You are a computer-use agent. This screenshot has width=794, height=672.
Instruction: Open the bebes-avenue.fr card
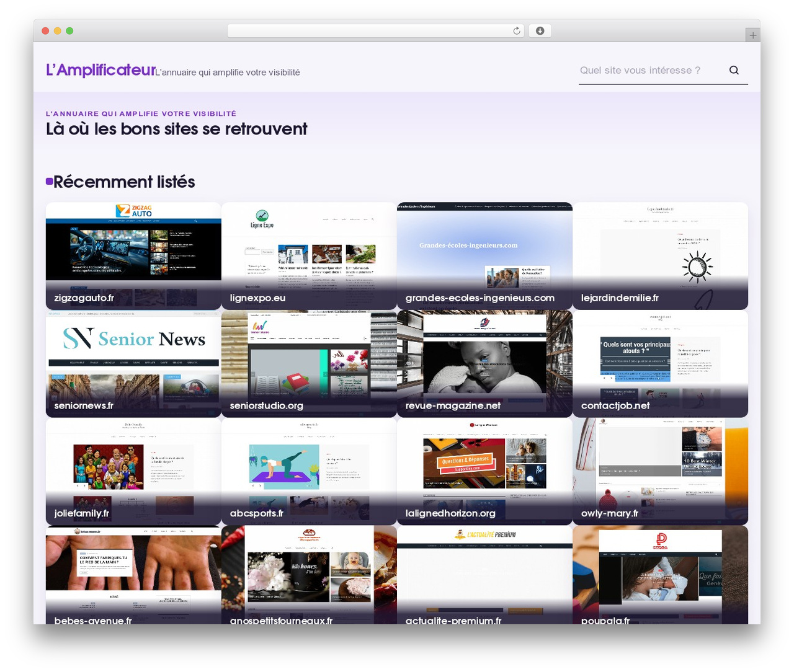coord(133,575)
